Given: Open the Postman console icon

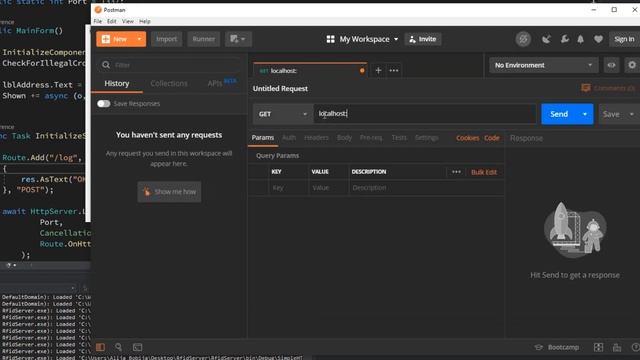Looking at the screenshot, I should point(138,347).
